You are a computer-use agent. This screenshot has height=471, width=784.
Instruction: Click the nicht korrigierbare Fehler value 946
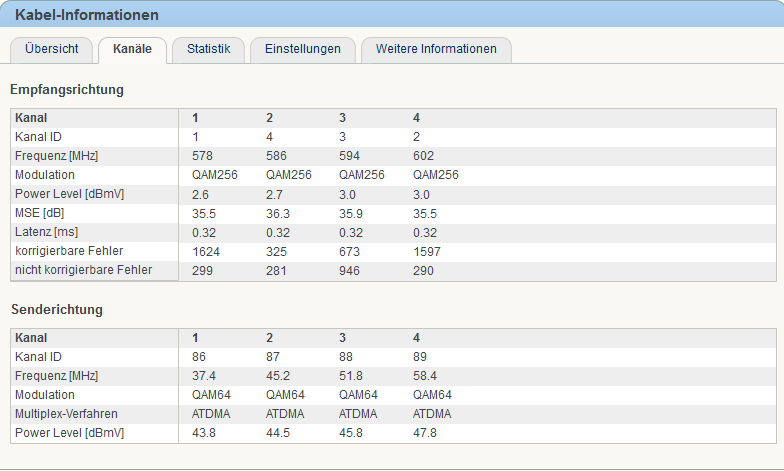[x=350, y=270]
